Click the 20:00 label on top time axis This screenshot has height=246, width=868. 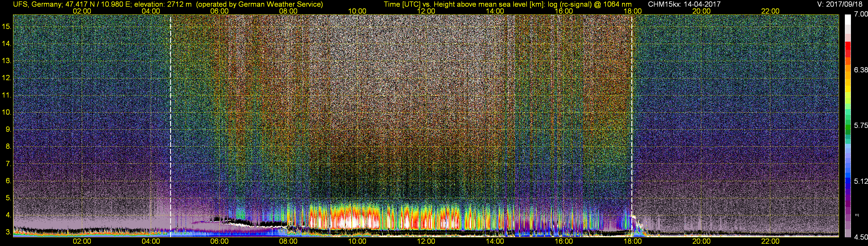pyautogui.click(x=702, y=11)
